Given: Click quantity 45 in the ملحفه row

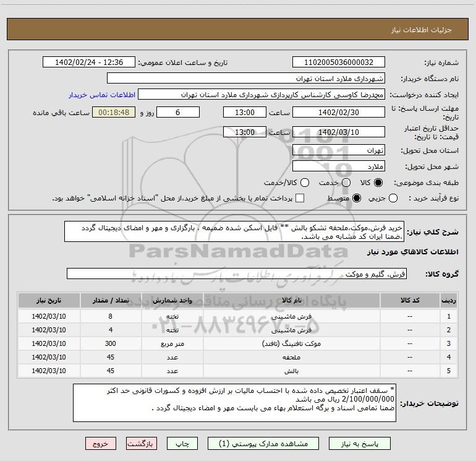Looking at the screenshot, I should pos(111,357).
